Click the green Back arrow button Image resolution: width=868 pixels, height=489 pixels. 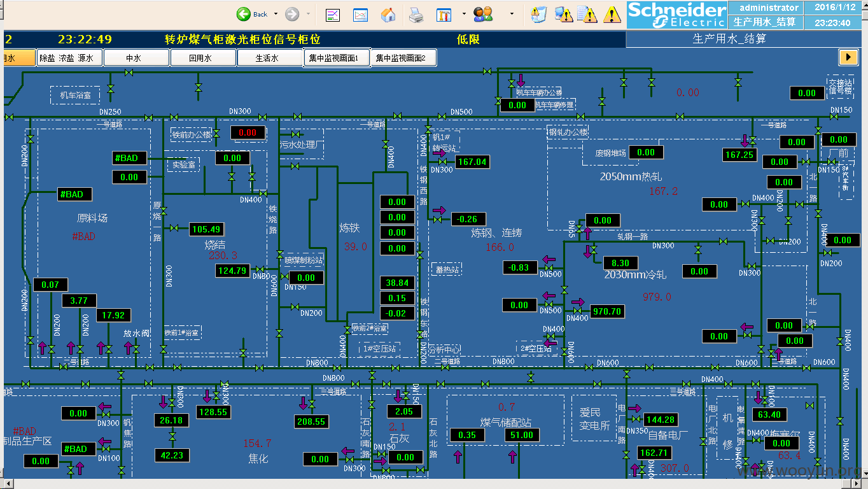pos(244,14)
